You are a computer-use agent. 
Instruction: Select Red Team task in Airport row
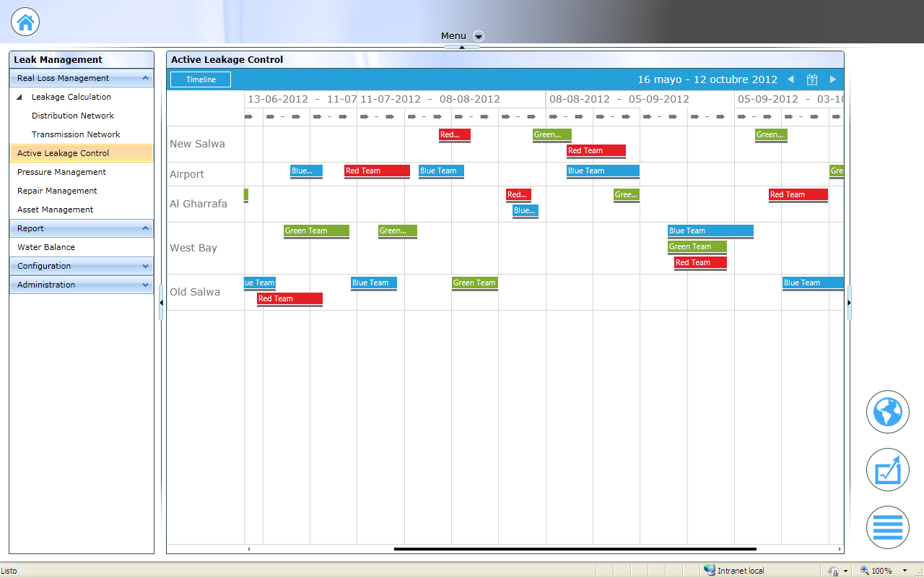377,171
